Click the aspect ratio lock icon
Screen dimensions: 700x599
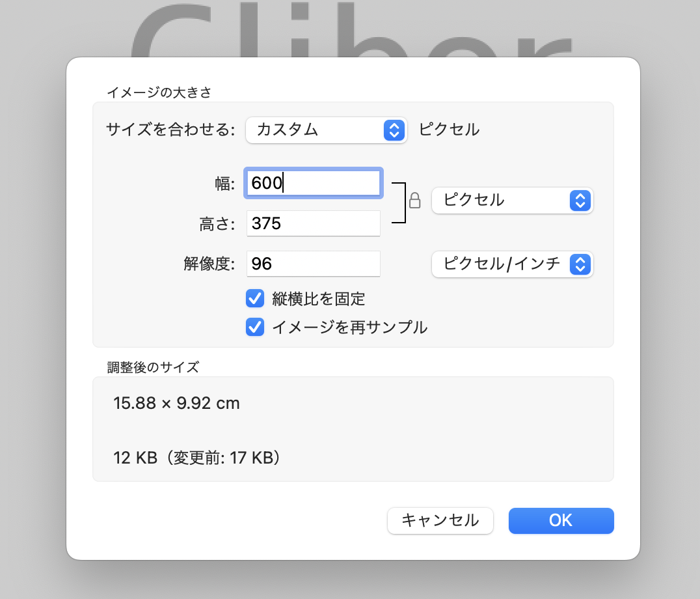[x=415, y=201]
